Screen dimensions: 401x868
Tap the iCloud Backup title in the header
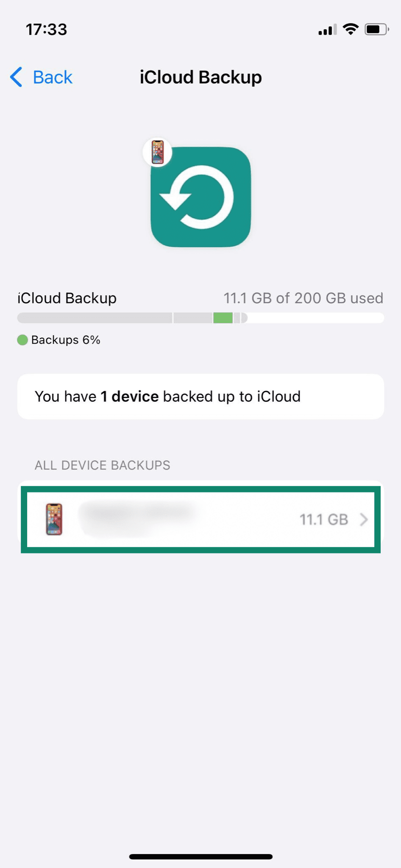point(200,77)
